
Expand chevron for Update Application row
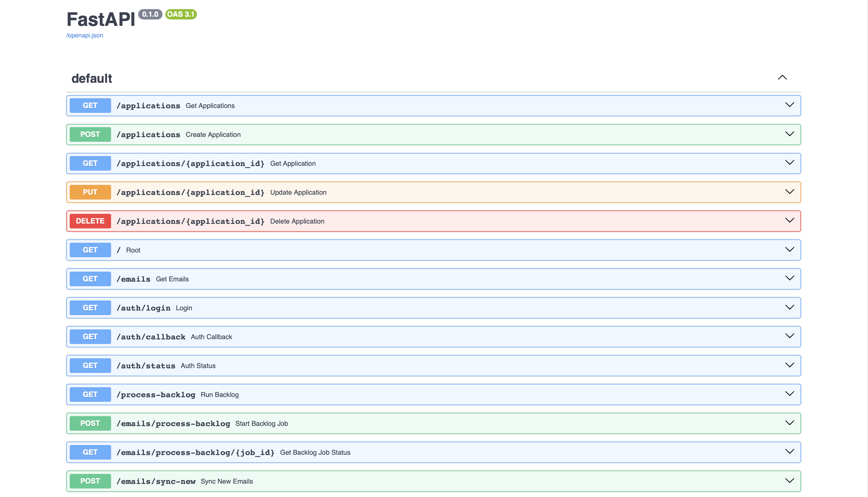(790, 192)
